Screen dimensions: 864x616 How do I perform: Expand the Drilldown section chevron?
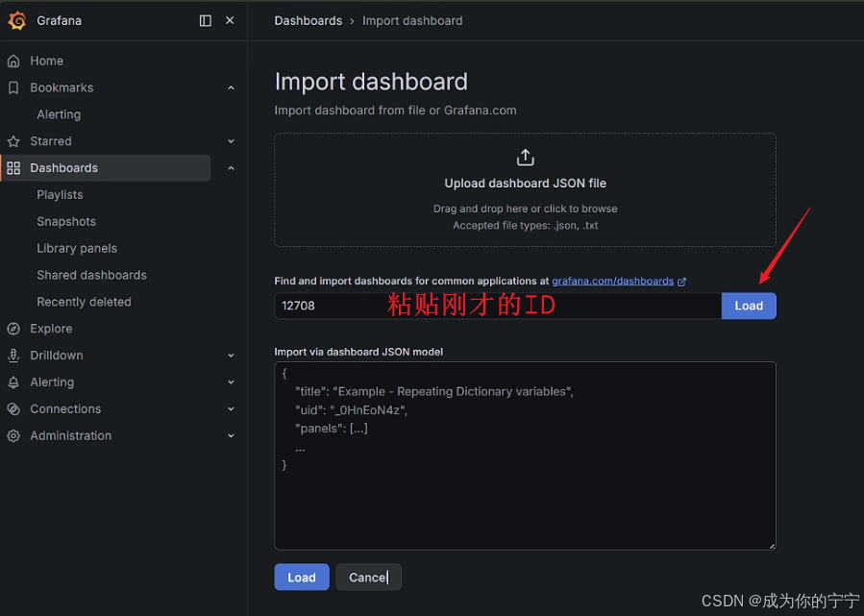pyautogui.click(x=231, y=356)
